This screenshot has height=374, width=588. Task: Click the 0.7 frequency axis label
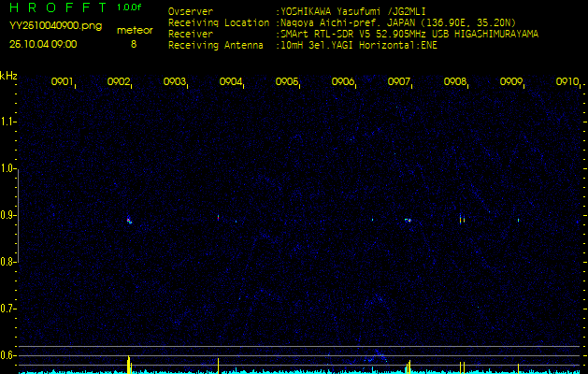[x=8, y=308]
